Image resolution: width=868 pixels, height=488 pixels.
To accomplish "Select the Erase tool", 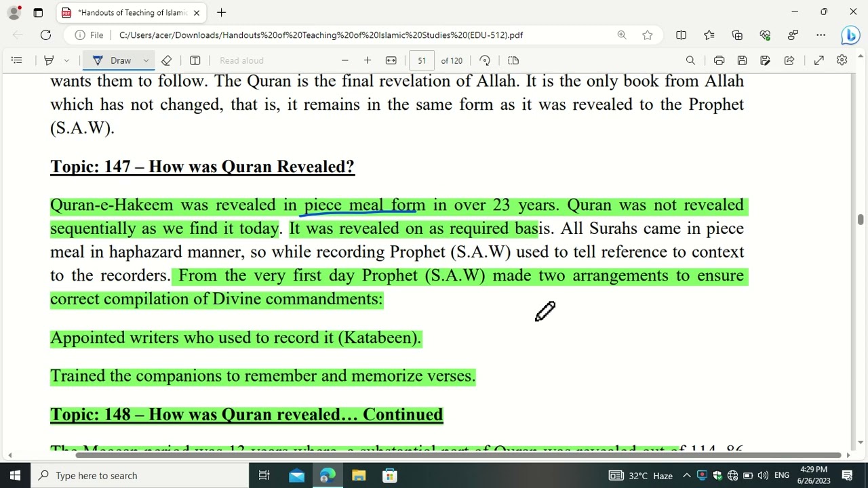I will click(x=166, y=60).
